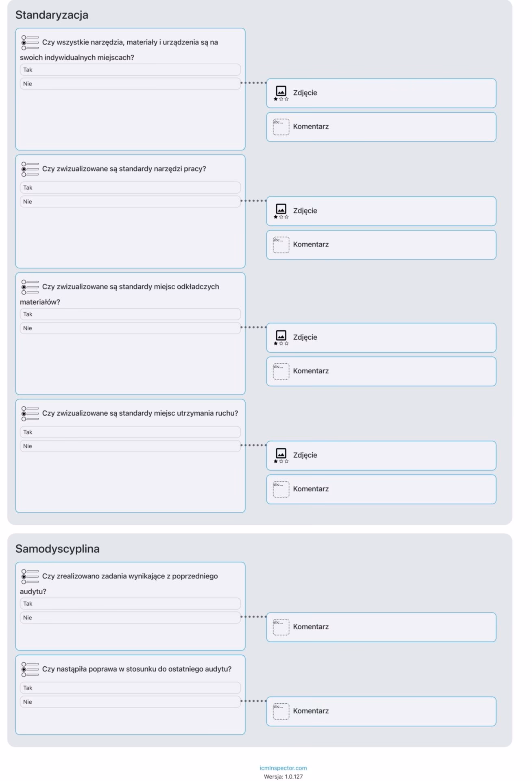Screen dimensions: 532x781
Task: Select Tak for material storage places standards
Action: coord(130,314)
